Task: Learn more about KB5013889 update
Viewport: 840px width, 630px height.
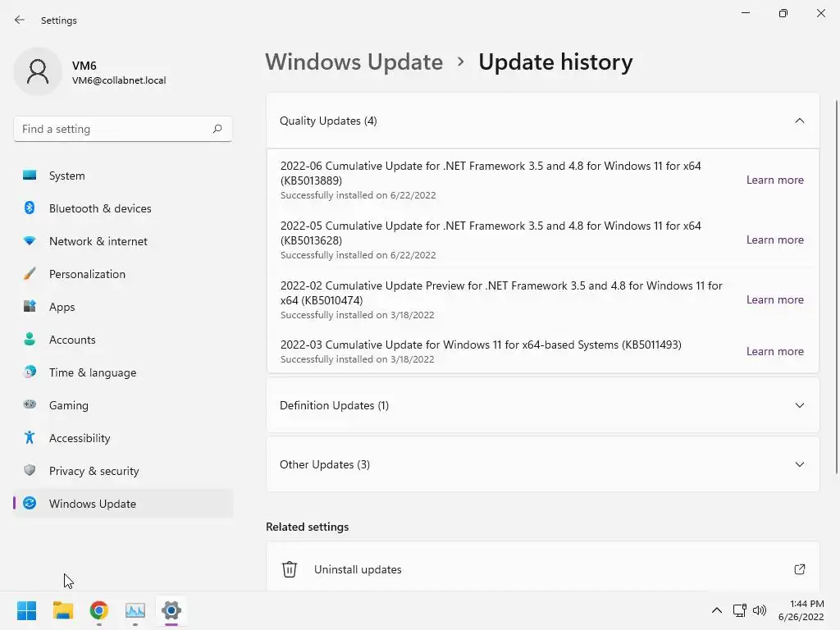Action: tap(774, 180)
